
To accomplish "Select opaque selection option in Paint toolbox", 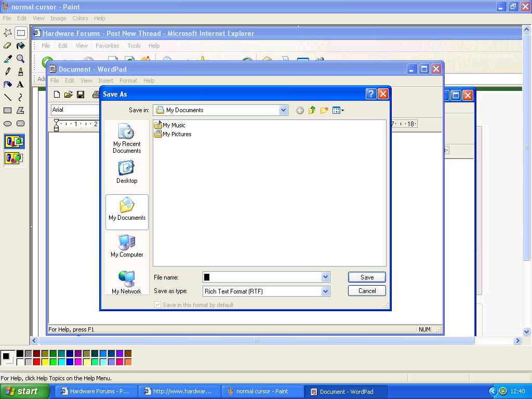I will click(14, 141).
